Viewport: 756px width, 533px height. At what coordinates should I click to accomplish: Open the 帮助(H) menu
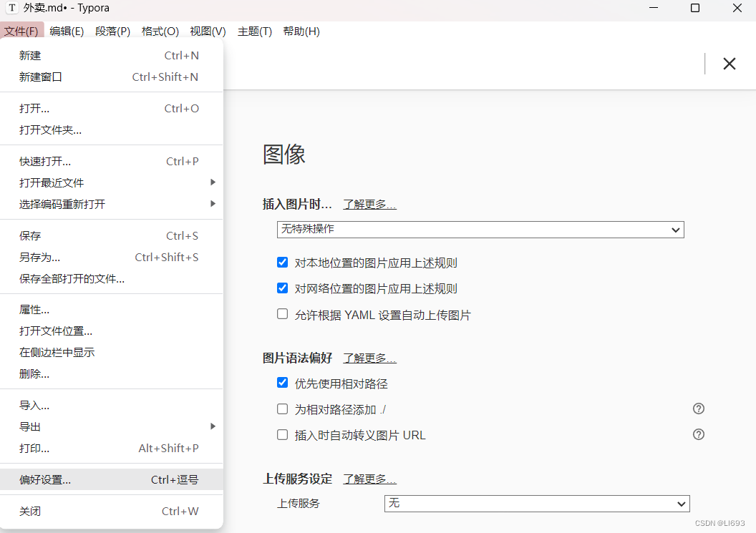[301, 31]
